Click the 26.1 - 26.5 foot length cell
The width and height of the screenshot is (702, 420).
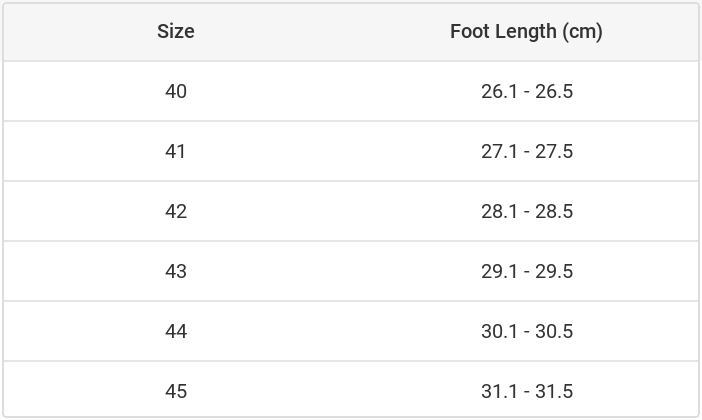(526, 91)
